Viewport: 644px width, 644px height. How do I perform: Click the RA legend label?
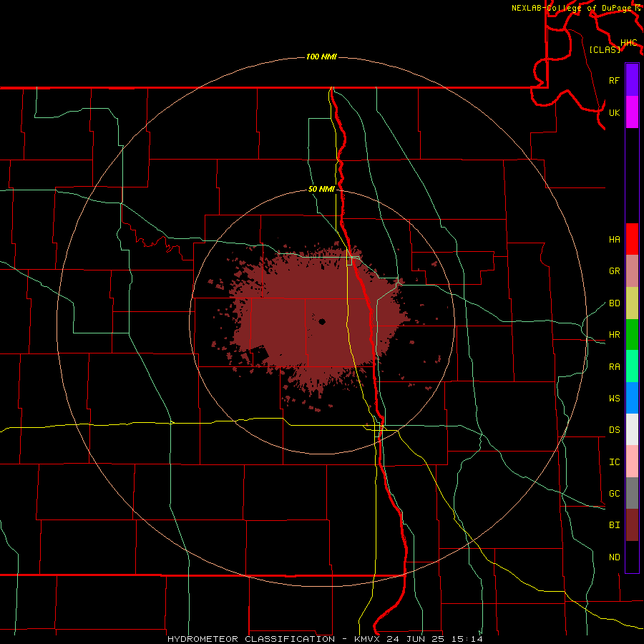(614, 367)
